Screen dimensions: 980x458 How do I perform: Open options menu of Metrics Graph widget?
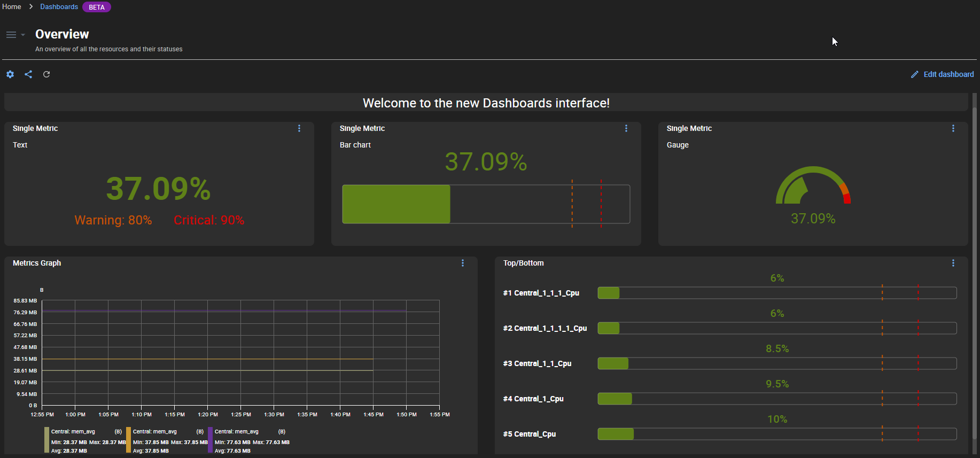coord(463,263)
